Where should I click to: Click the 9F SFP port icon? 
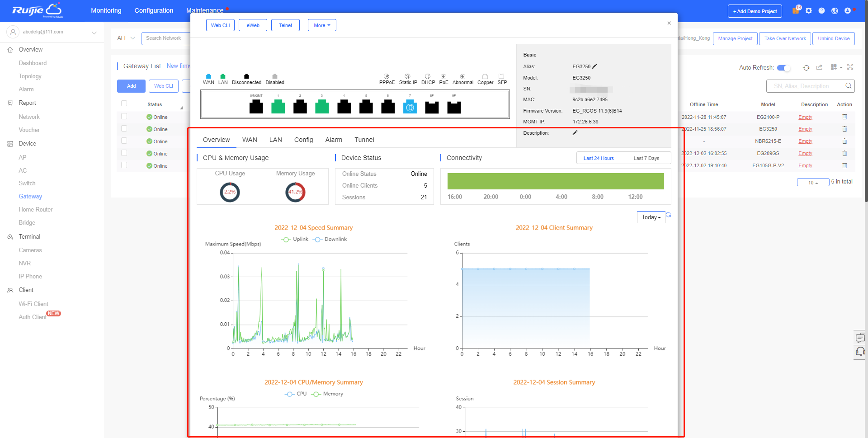tap(454, 107)
